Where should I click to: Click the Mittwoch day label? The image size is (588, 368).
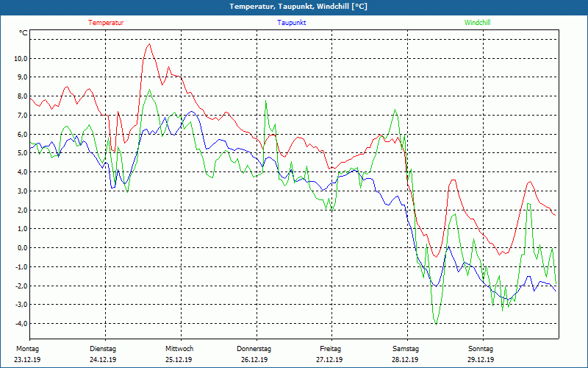179,349
